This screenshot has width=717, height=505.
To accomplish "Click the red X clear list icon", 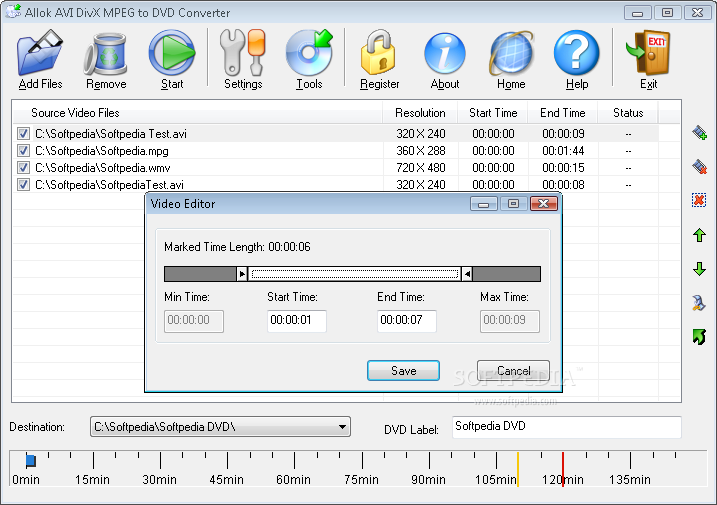I will 699,200.
